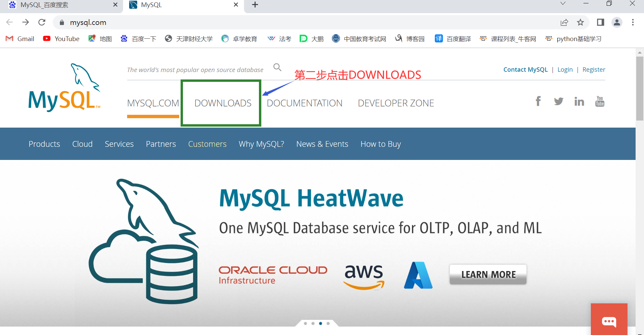Open 百度翻译 bookmark

[453, 39]
